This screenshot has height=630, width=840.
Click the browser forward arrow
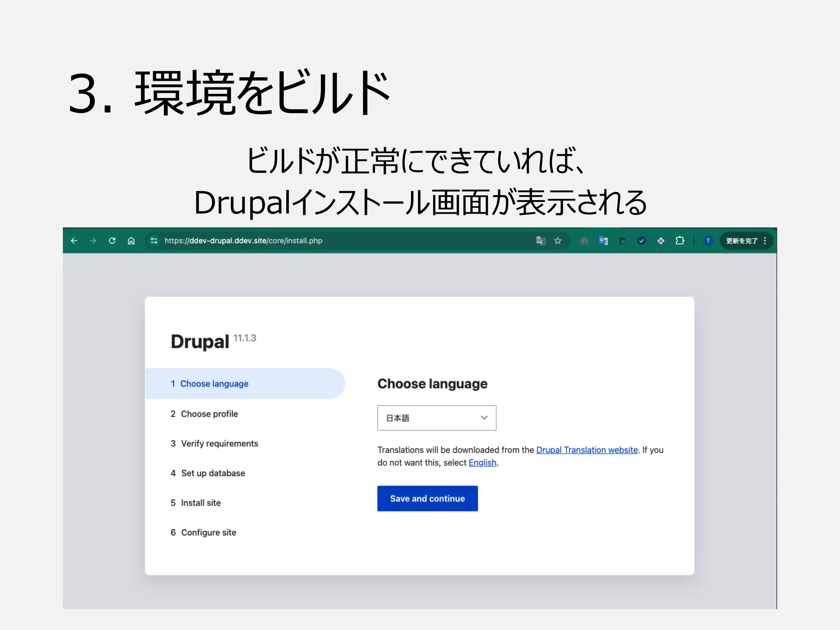coord(93,241)
